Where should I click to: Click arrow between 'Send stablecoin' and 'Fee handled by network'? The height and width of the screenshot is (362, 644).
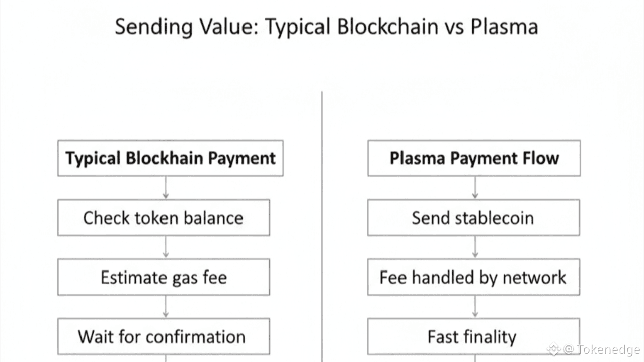475,247
